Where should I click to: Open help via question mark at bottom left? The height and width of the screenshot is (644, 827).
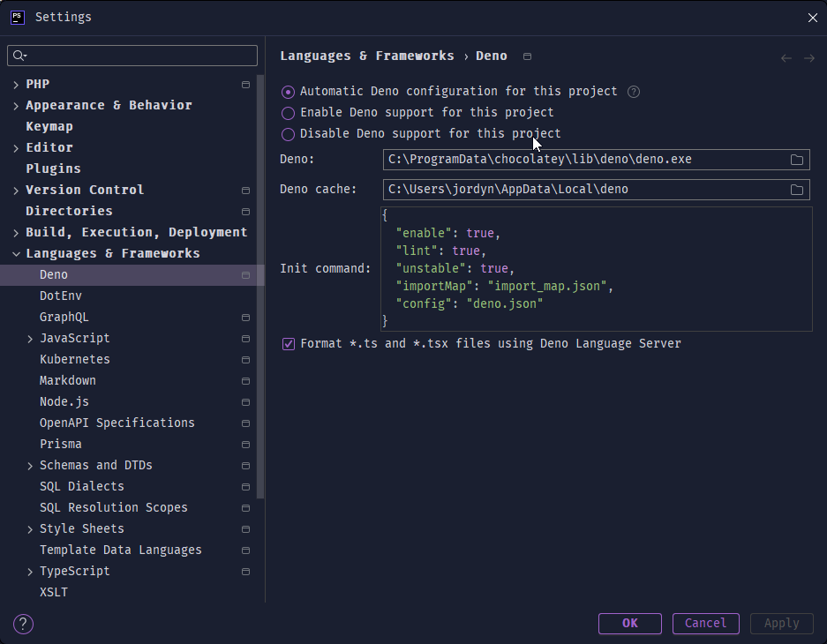pyautogui.click(x=23, y=624)
